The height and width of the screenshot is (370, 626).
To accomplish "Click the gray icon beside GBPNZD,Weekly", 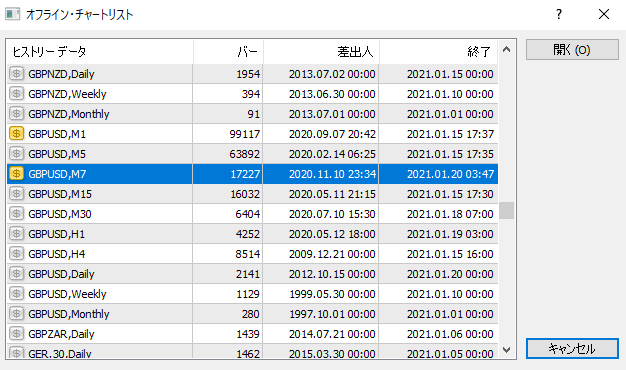I will tap(16, 94).
